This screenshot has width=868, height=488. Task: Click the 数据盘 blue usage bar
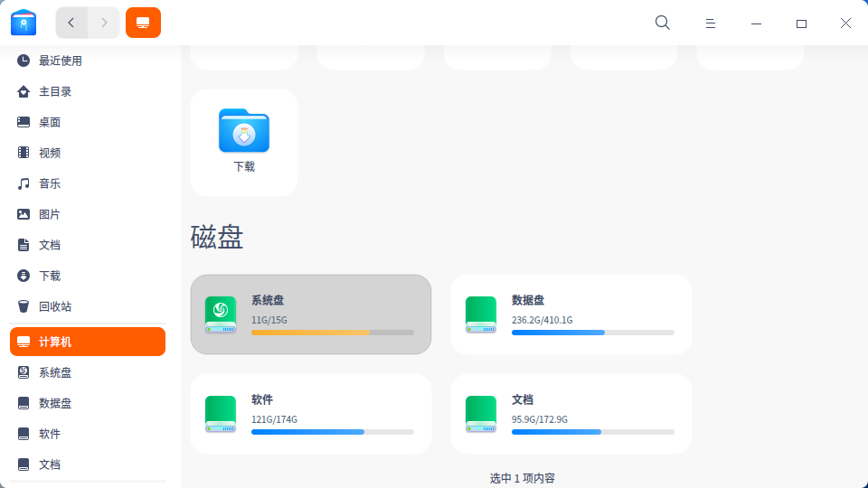pos(593,333)
